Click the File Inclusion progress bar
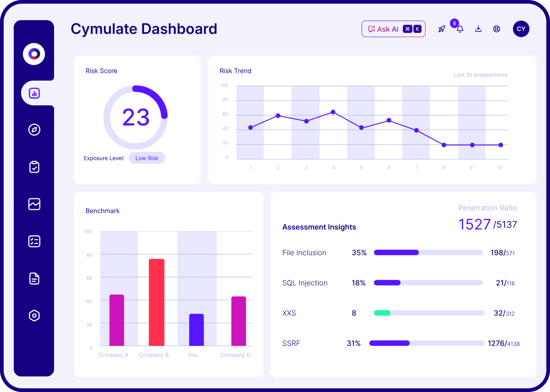Viewport: 550px width, 392px height. 429,252
